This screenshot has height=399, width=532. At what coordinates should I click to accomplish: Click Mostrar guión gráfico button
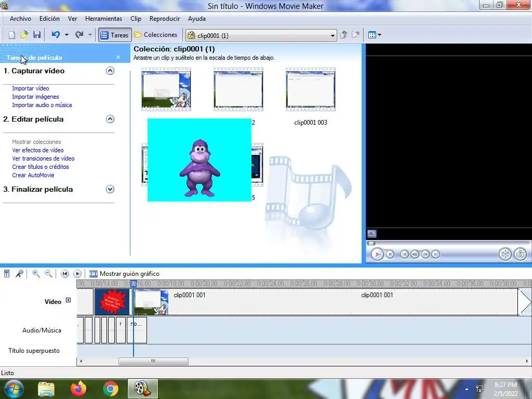(x=124, y=273)
